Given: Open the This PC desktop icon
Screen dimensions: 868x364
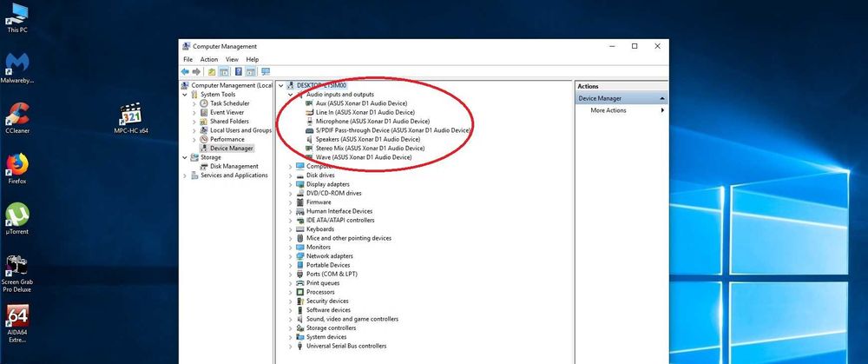Looking at the screenshot, I should point(17,18).
